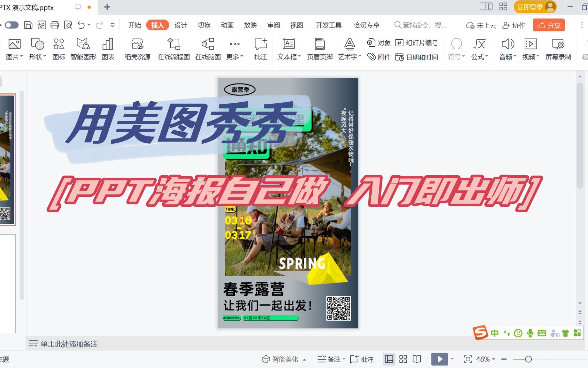Insert a chart with 图表

108,49
